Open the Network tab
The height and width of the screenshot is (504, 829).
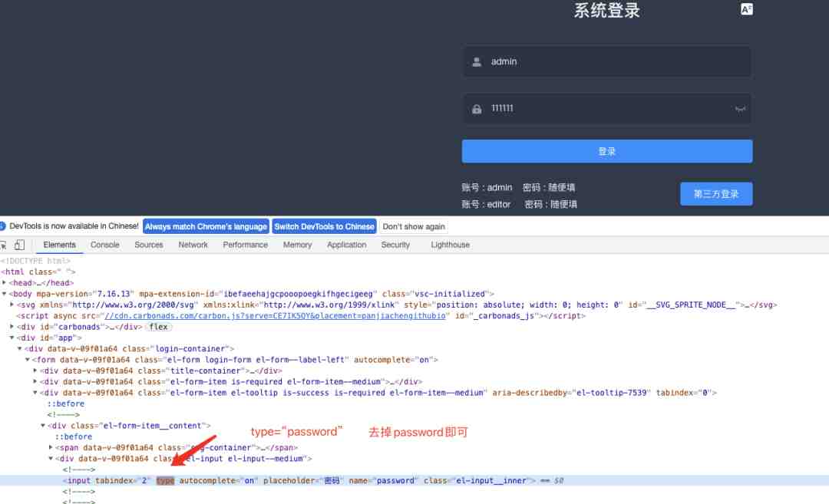click(193, 245)
